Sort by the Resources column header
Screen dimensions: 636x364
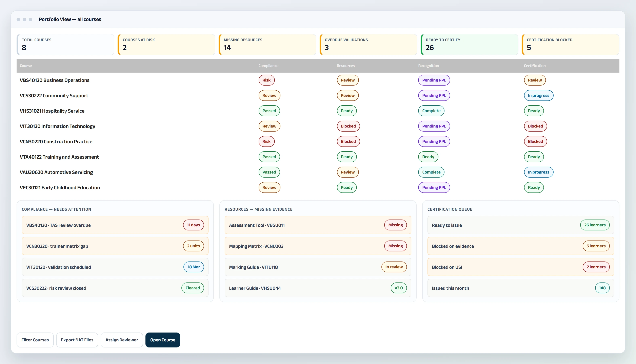(346, 66)
